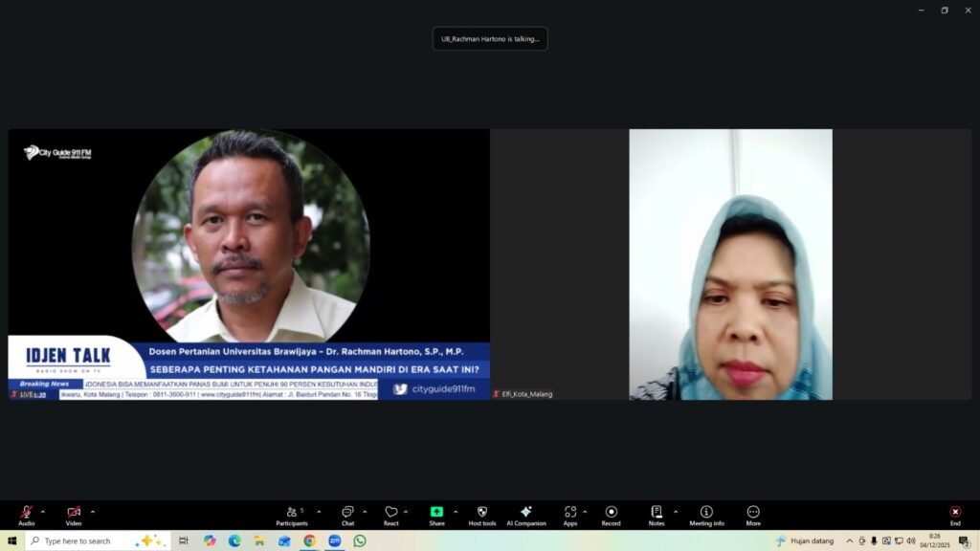Open the Chat panel
980x551 pixels.
pos(347,514)
